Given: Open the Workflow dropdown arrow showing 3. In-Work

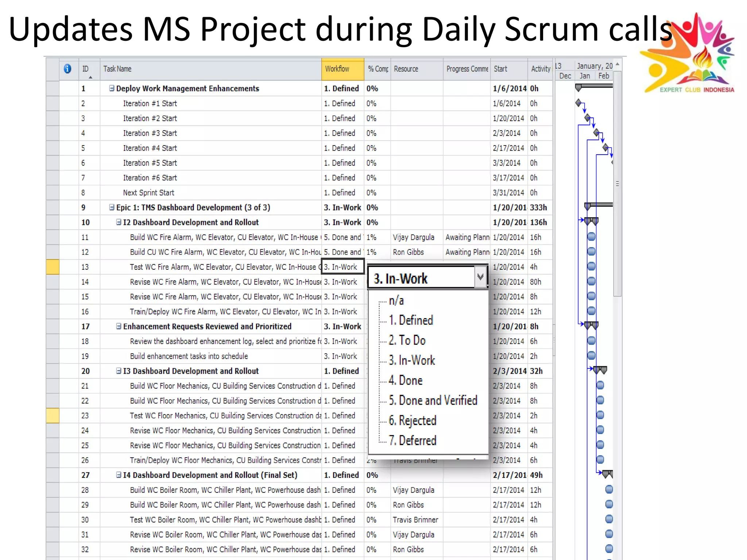Looking at the screenshot, I should [x=480, y=277].
